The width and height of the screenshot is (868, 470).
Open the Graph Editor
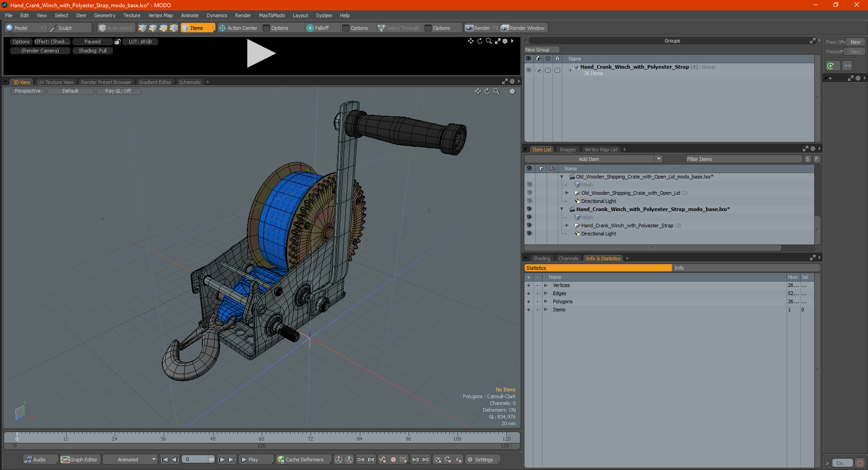click(x=80, y=460)
